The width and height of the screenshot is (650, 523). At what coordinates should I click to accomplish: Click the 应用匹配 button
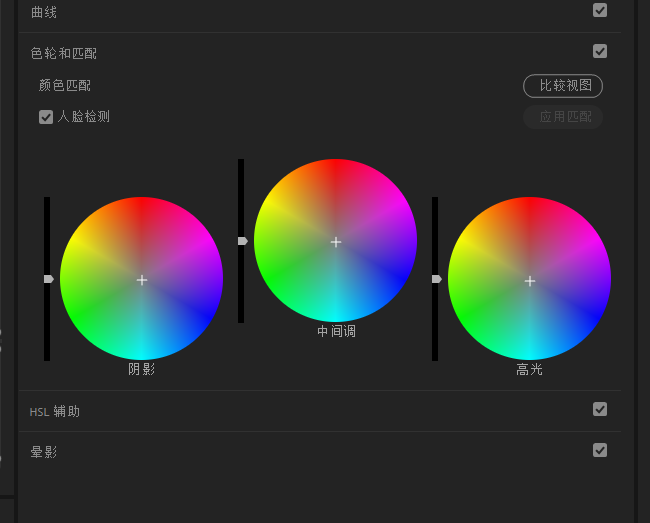click(564, 117)
